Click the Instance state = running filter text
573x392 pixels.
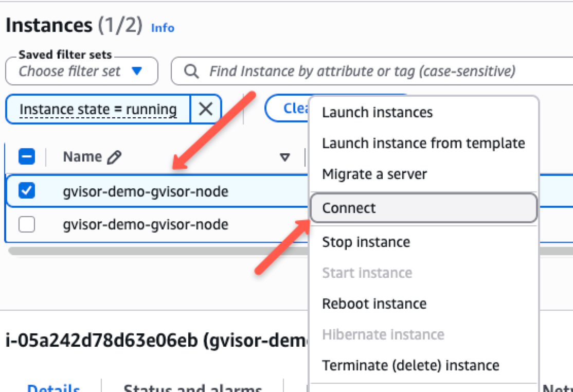(98, 109)
